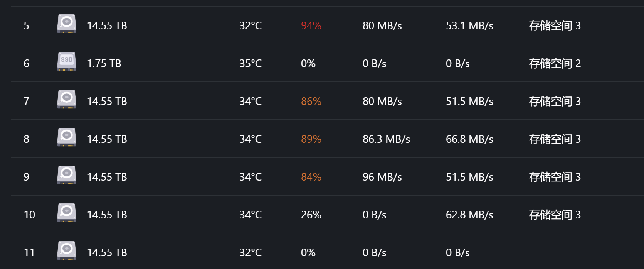
Task: Select the 1.75 TB capacity text
Action: [104, 64]
